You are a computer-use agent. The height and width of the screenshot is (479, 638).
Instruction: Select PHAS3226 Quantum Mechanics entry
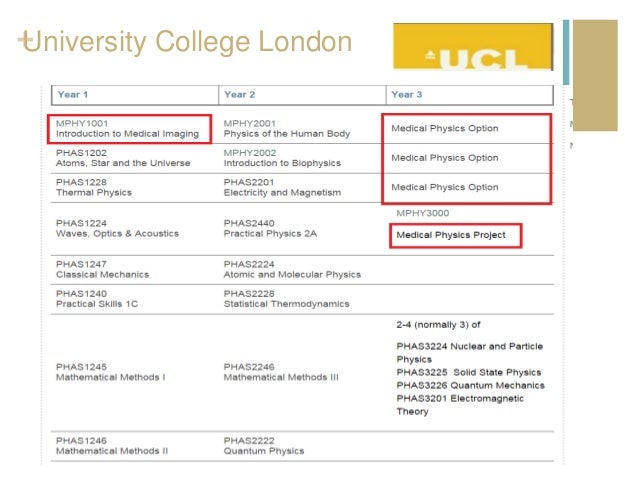[471, 385]
